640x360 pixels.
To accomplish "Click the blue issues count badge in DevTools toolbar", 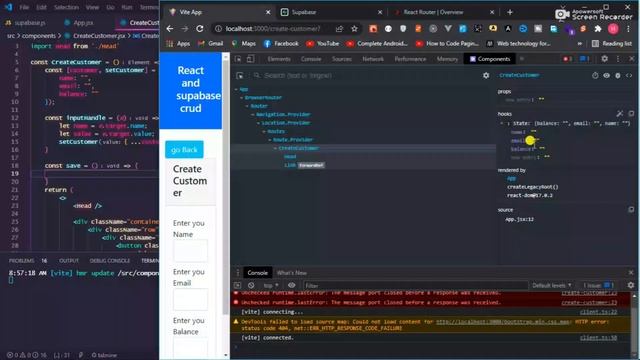I will (x=584, y=59).
